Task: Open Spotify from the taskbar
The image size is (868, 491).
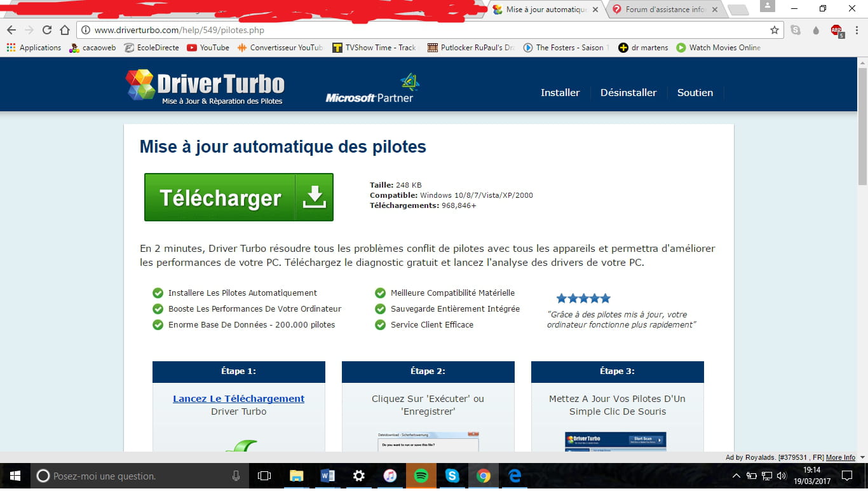Action: [x=421, y=476]
